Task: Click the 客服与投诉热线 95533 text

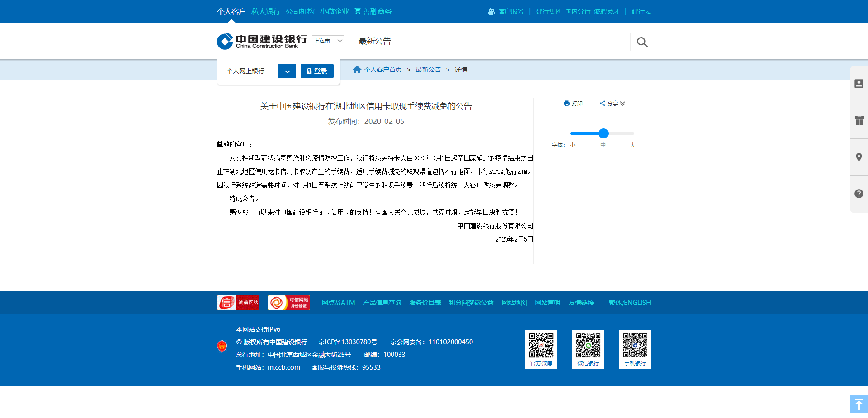Action: point(346,367)
